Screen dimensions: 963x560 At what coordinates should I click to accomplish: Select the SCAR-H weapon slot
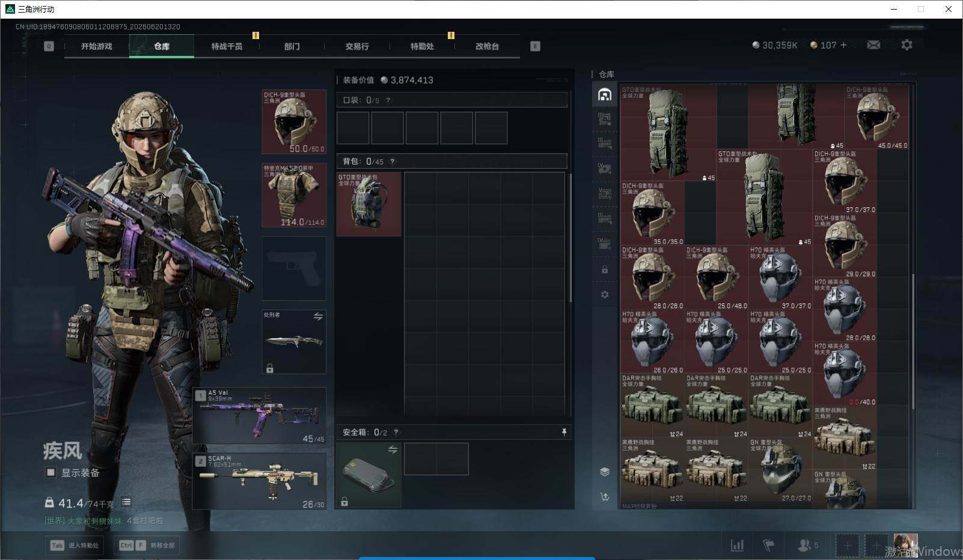260,481
